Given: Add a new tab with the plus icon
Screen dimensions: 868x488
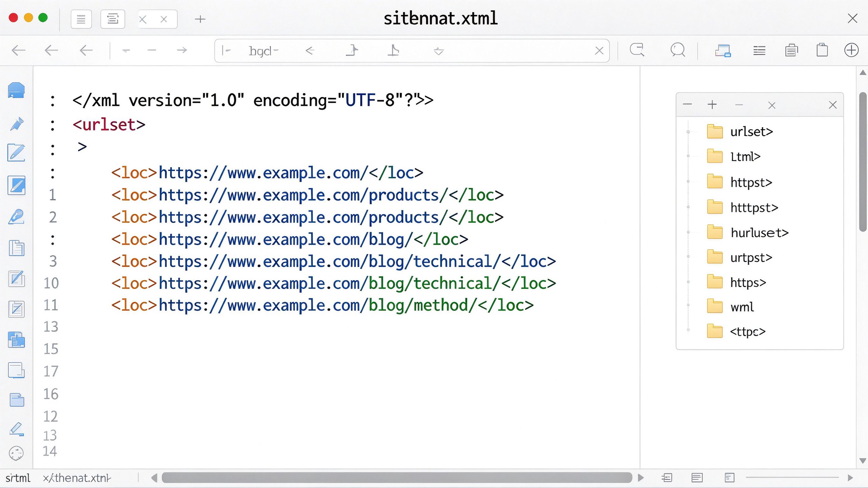Looking at the screenshot, I should (200, 19).
